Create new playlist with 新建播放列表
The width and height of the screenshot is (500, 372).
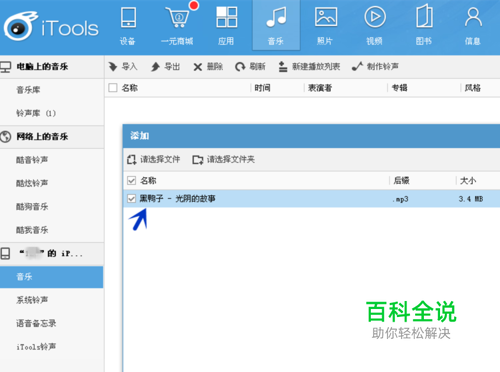[309, 67]
